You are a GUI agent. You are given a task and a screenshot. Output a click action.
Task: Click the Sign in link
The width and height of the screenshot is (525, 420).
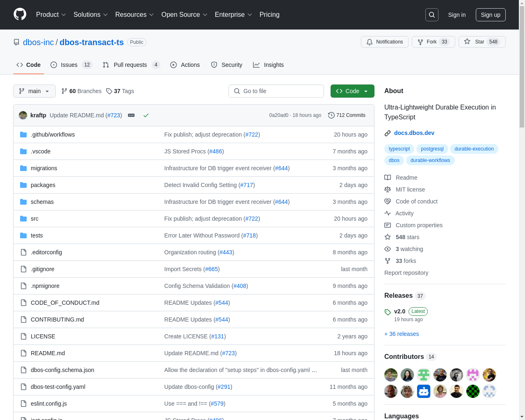click(x=457, y=15)
